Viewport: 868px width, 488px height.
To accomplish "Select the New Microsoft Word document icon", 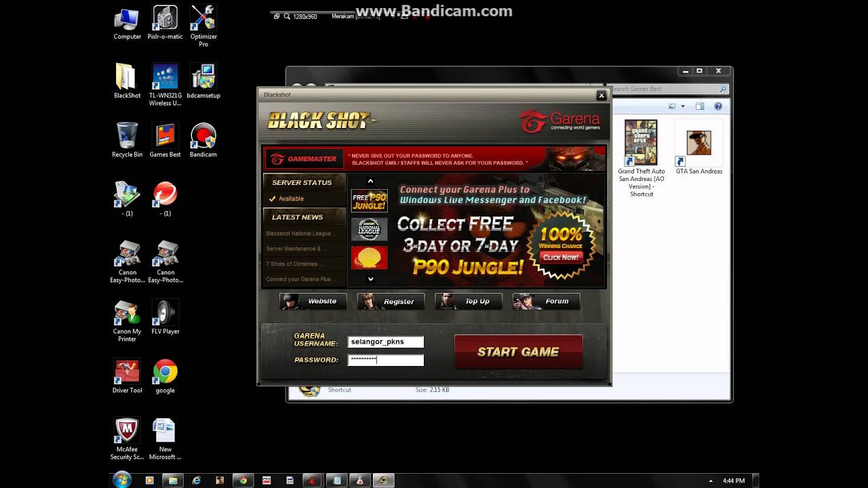I will (165, 439).
